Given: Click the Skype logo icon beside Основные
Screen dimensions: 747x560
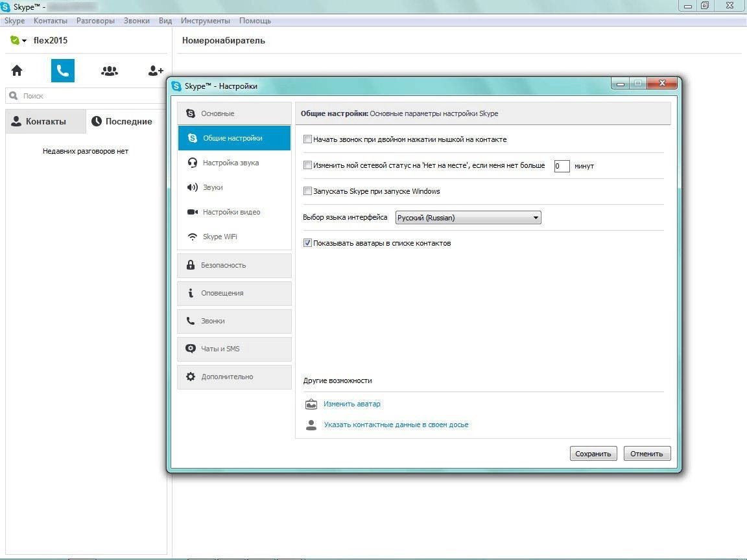Looking at the screenshot, I should (x=191, y=113).
